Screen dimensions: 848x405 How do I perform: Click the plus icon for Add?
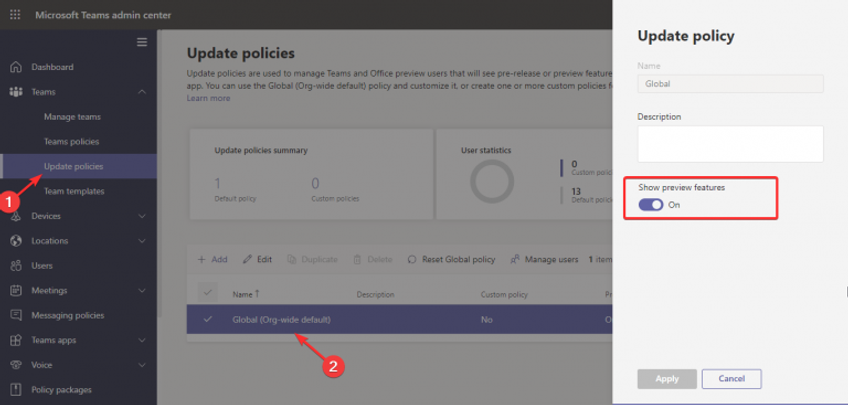[202, 260]
